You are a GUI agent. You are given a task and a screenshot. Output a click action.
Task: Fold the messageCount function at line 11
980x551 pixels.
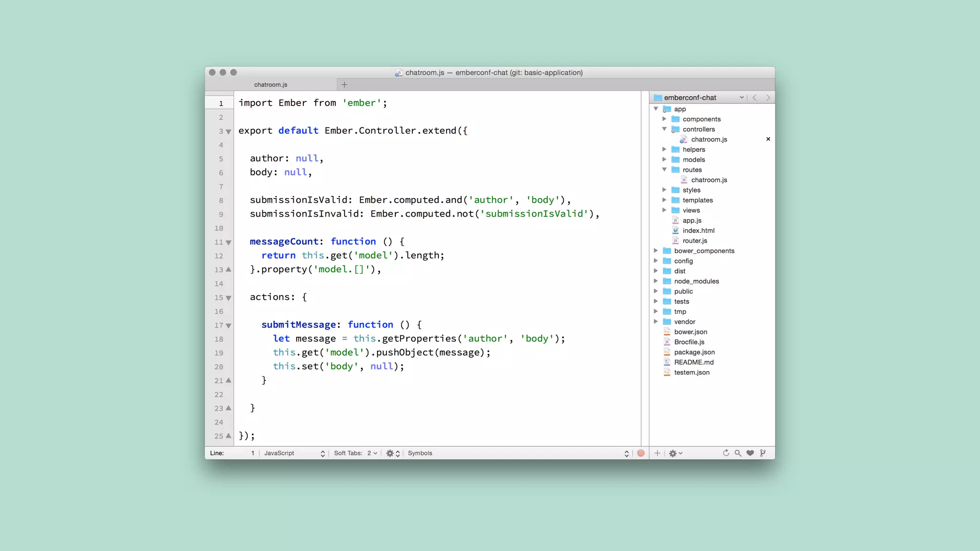pyautogui.click(x=229, y=242)
